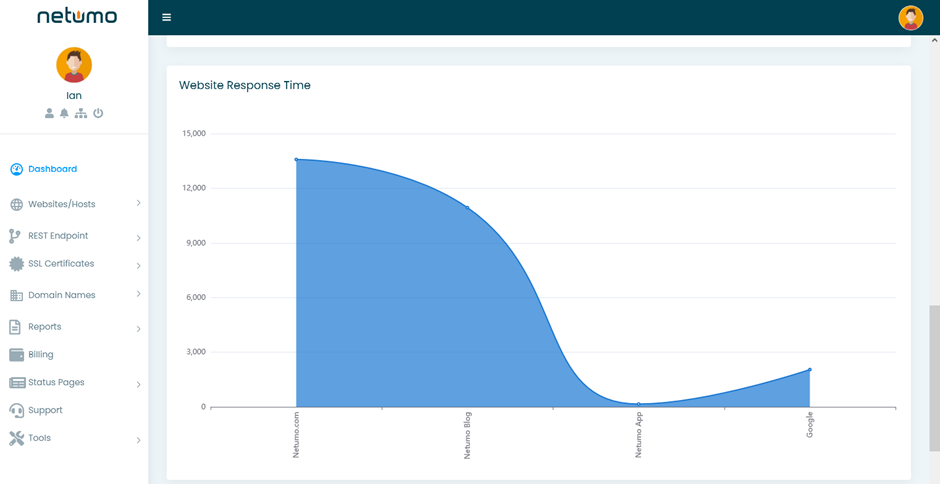This screenshot has height=484, width=940.
Task: Click the Website Response Time heading
Action: [x=245, y=85]
